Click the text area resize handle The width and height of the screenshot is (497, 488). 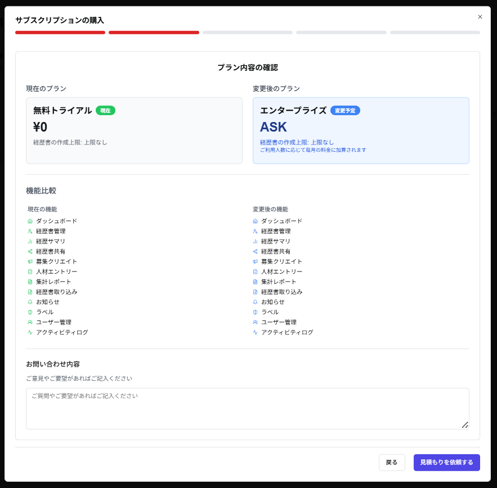point(465,425)
